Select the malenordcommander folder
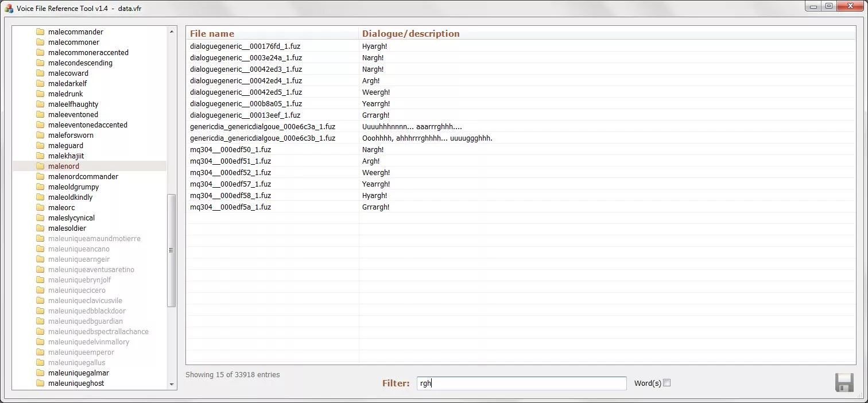 coord(83,177)
